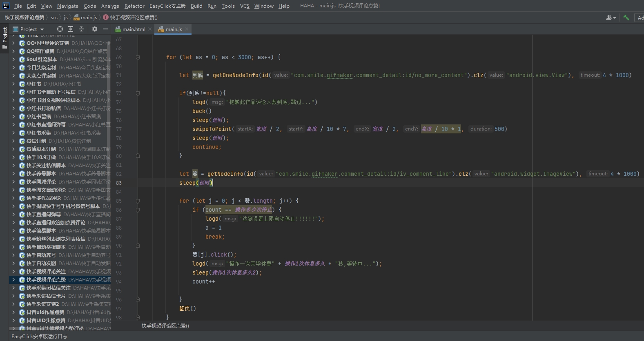The image size is (644, 341).
Task: Click the swipeToPoint call on line 77
Action: pyautogui.click(x=212, y=129)
